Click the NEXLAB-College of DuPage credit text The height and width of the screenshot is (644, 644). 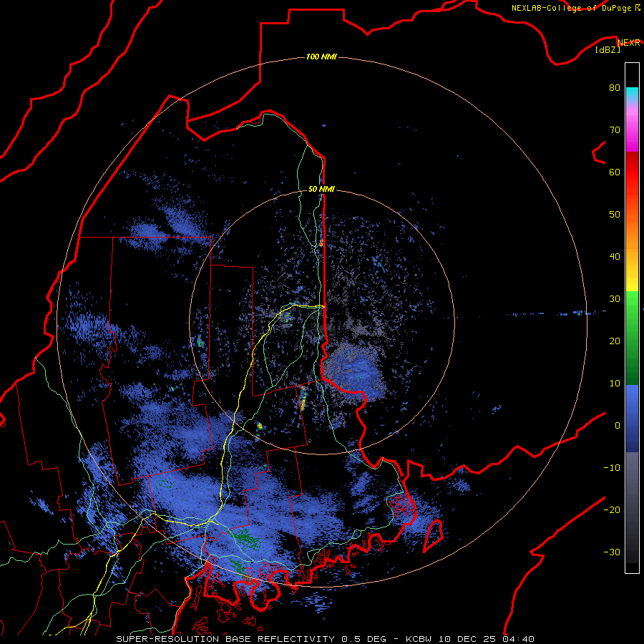click(x=572, y=8)
